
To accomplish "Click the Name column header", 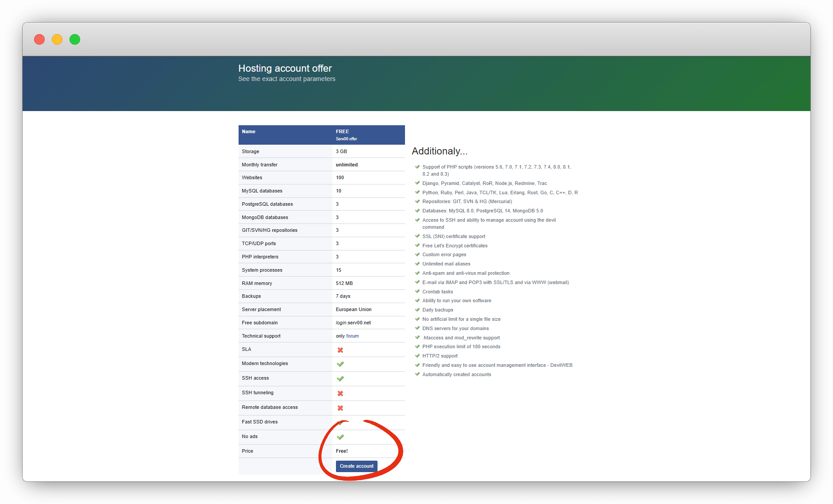I will click(x=248, y=131).
